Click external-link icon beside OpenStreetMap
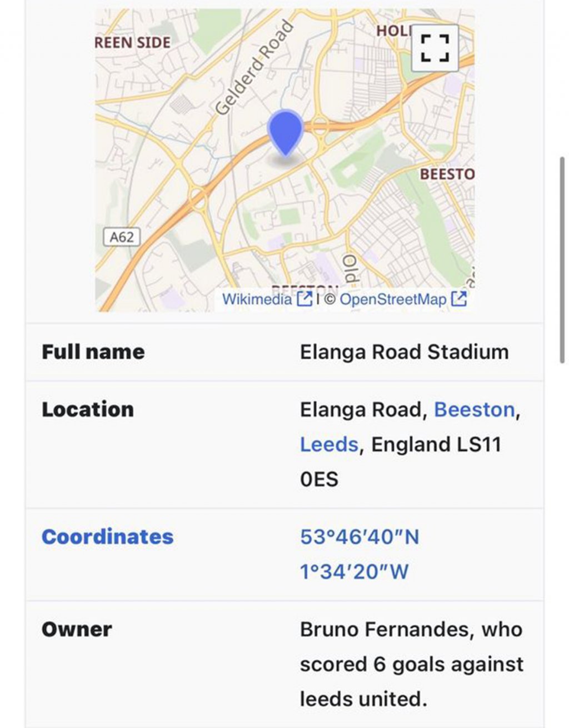The image size is (569, 728). tap(458, 299)
